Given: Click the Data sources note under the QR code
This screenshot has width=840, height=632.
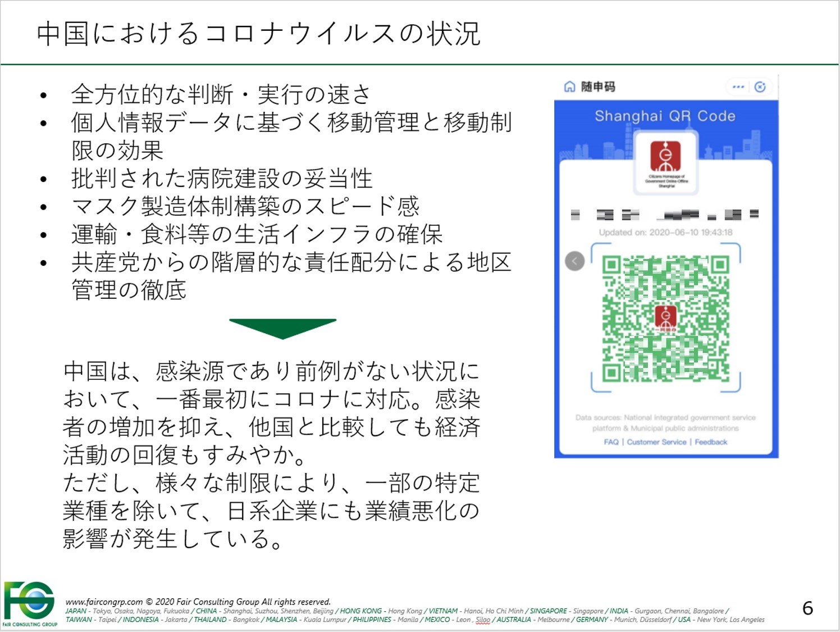Looking at the screenshot, I should click(665, 422).
